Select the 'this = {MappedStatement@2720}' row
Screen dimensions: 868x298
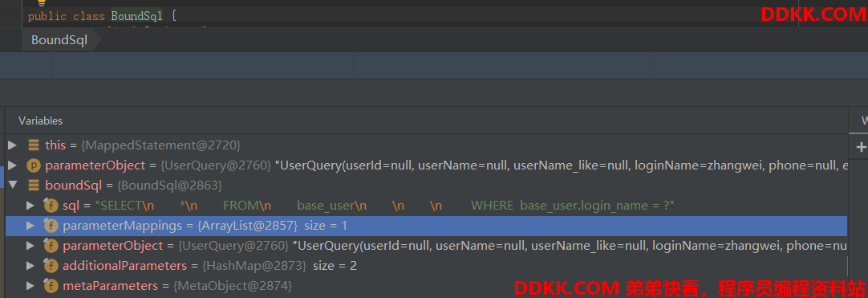tap(426, 145)
